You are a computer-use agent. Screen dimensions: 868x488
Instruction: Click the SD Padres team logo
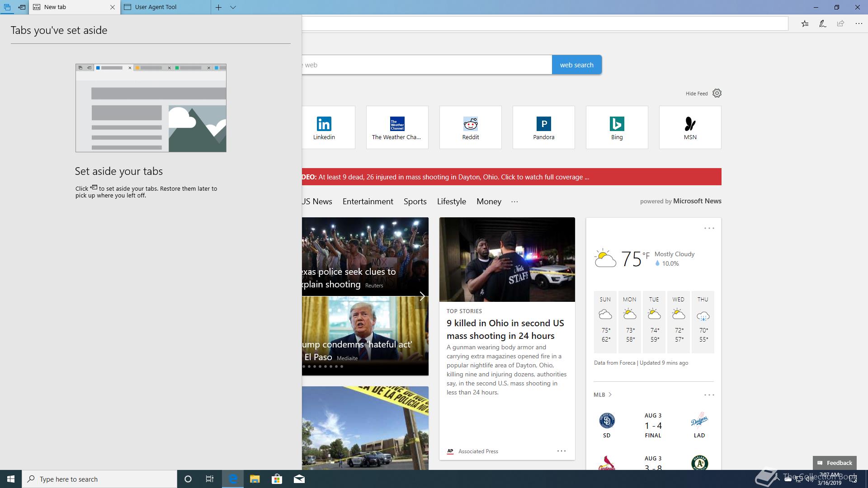[607, 421]
